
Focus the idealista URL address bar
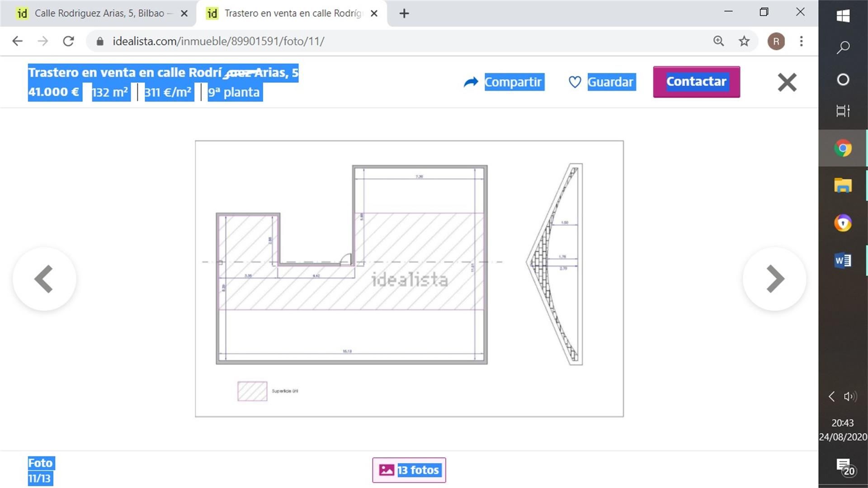pos(362,41)
